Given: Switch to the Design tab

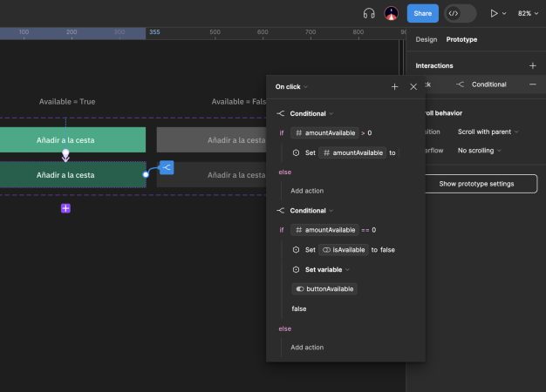Looking at the screenshot, I should click(427, 39).
